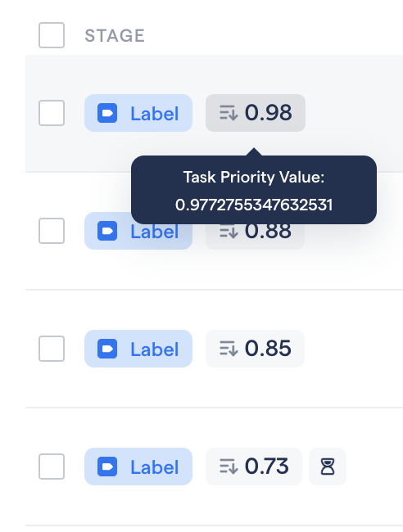Screen dimensions: 403x532
Task: Check the box for the 0.88 priority task
Action: (x=52, y=231)
